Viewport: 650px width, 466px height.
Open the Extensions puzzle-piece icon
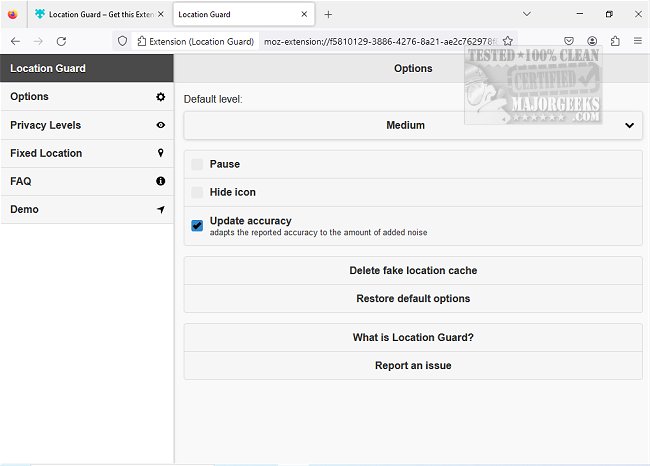coord(615,41)
